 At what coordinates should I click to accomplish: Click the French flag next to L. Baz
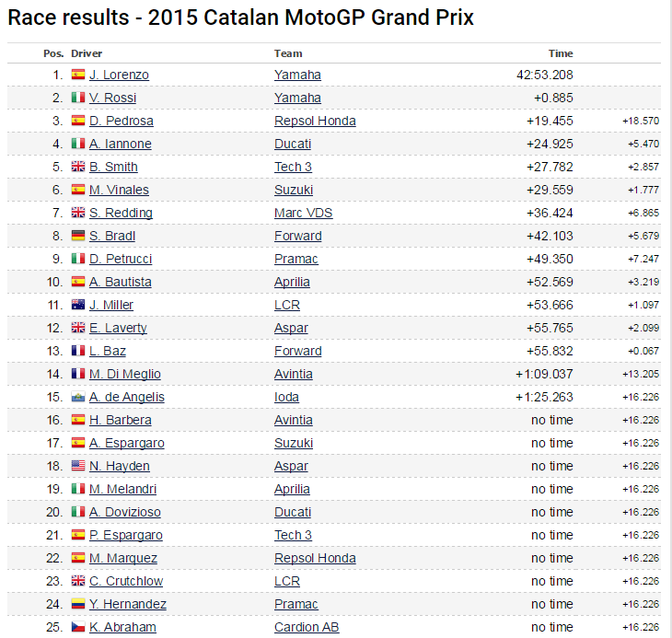78,351
